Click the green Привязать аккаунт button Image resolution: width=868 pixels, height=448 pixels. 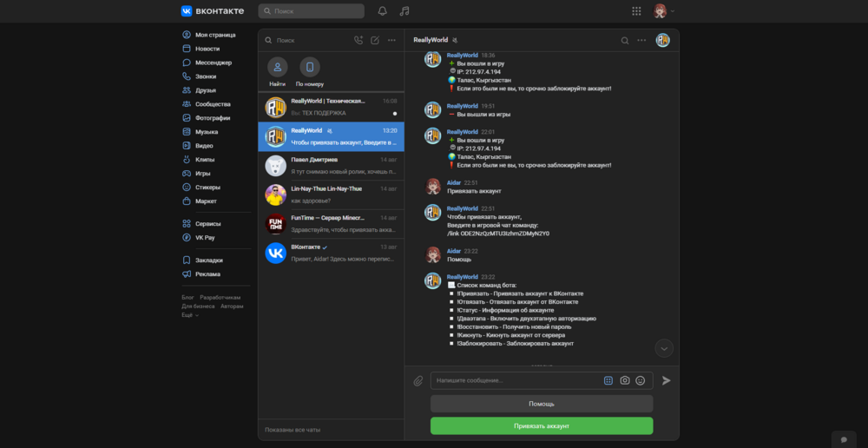point(542,425)
